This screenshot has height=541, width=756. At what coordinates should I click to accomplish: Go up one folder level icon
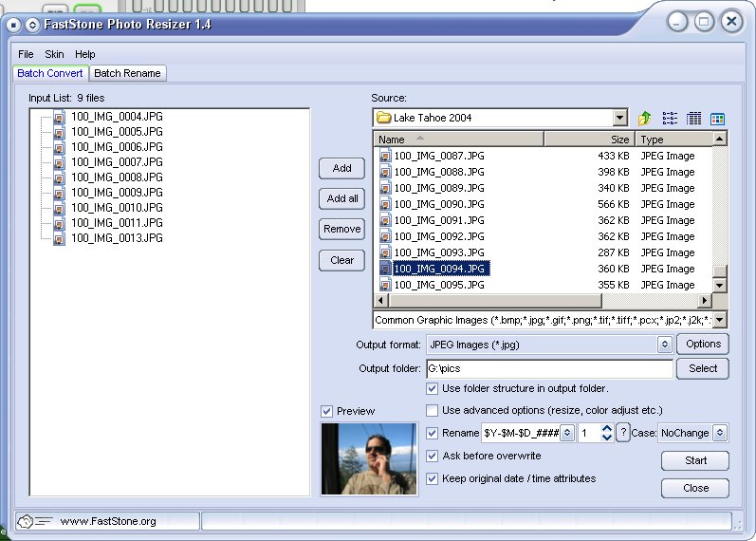645,119
